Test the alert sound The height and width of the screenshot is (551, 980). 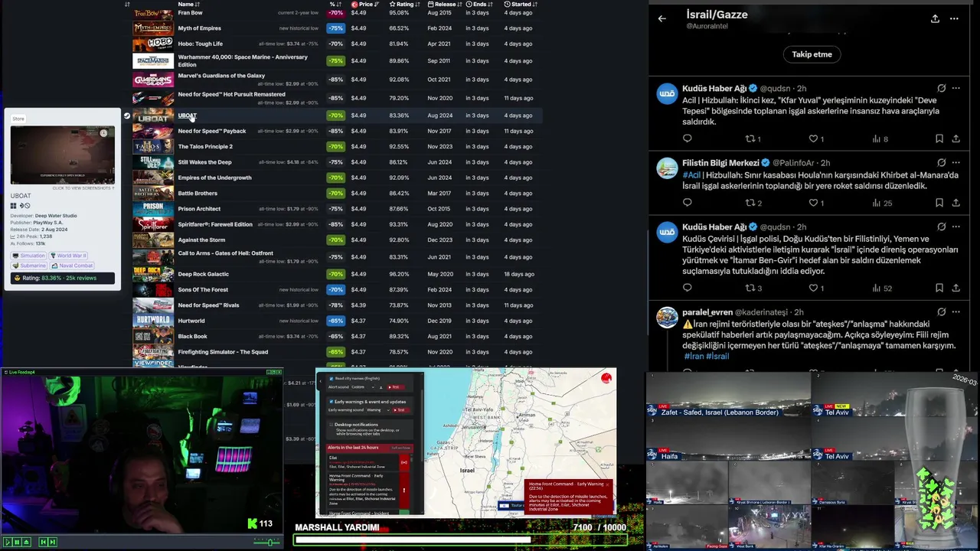pyautogui.click(x=395, y=387)
